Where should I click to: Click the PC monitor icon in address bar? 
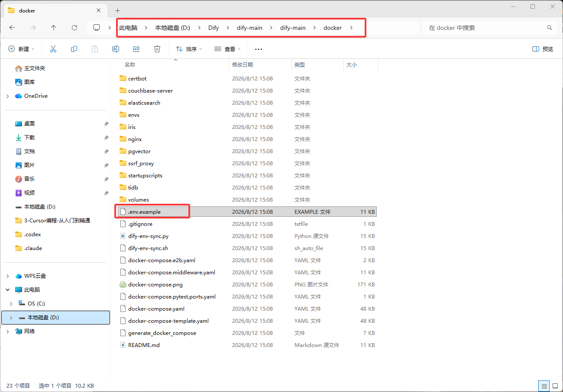pyautogui.click(x=97, y=28)
